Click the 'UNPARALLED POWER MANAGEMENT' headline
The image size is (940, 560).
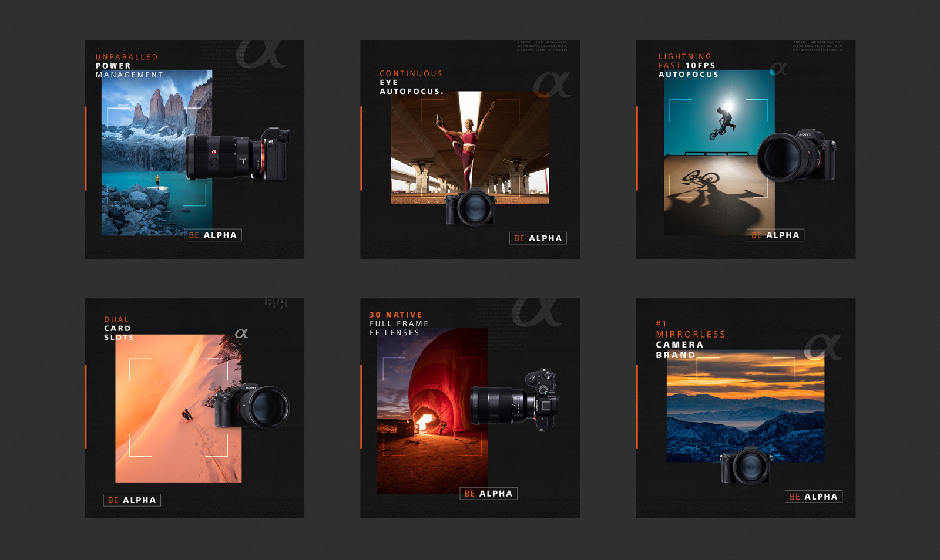click(x=129, y=66)
